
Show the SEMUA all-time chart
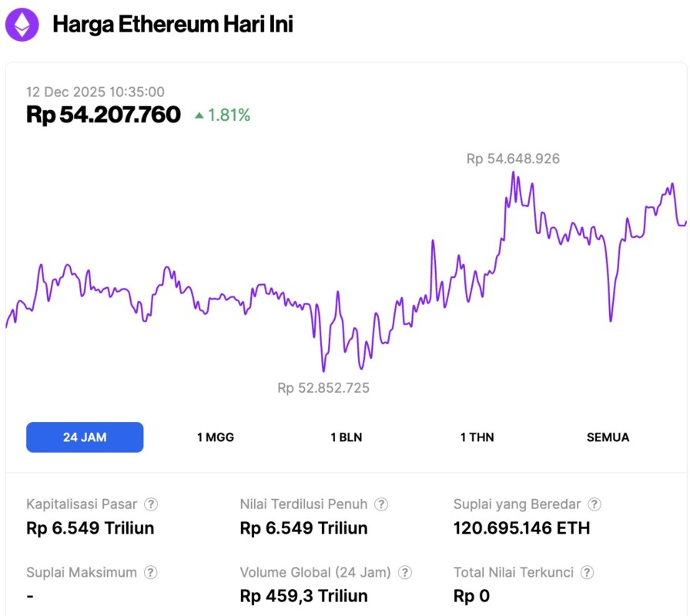pos(608,437)
